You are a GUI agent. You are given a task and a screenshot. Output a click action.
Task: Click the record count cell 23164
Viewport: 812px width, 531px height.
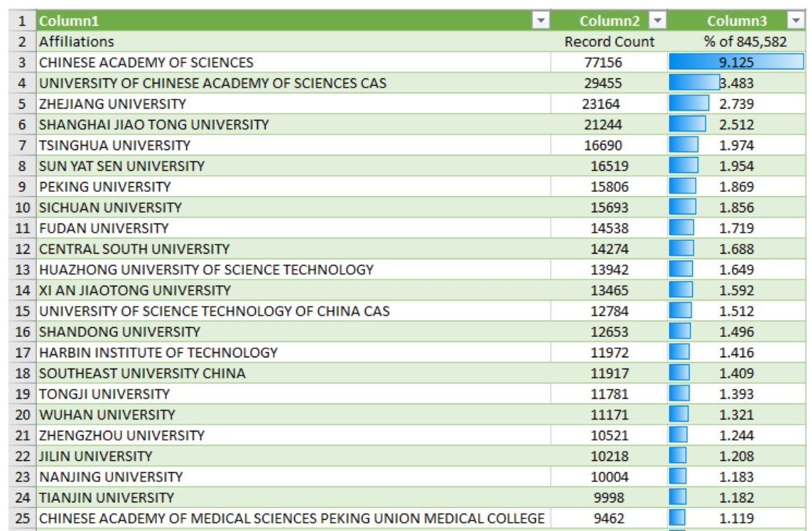pyautogui.click(x=609, y=104)
